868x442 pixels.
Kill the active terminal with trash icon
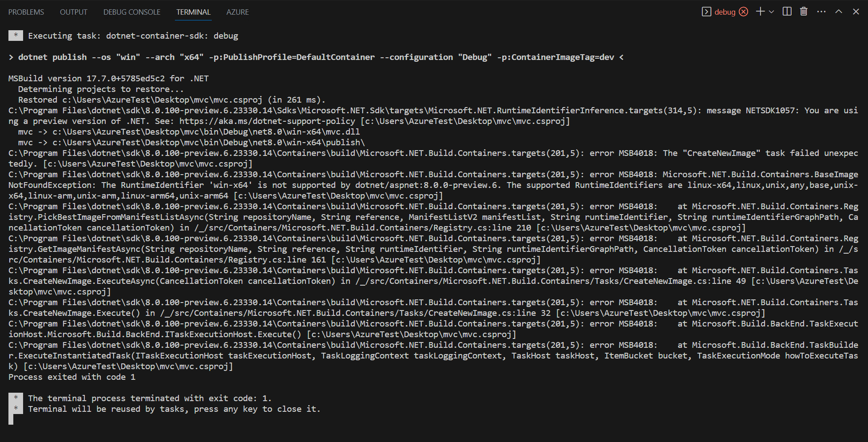(804, 11)
